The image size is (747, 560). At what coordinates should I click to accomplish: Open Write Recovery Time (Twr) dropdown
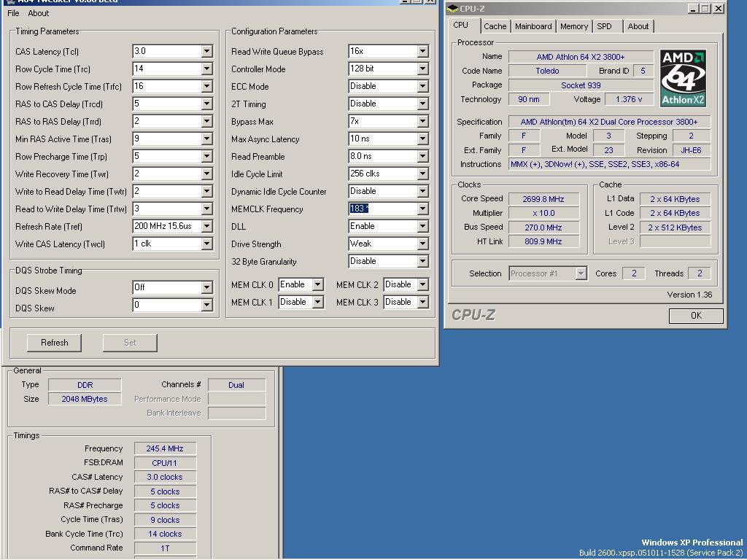(x=206, y=174)
